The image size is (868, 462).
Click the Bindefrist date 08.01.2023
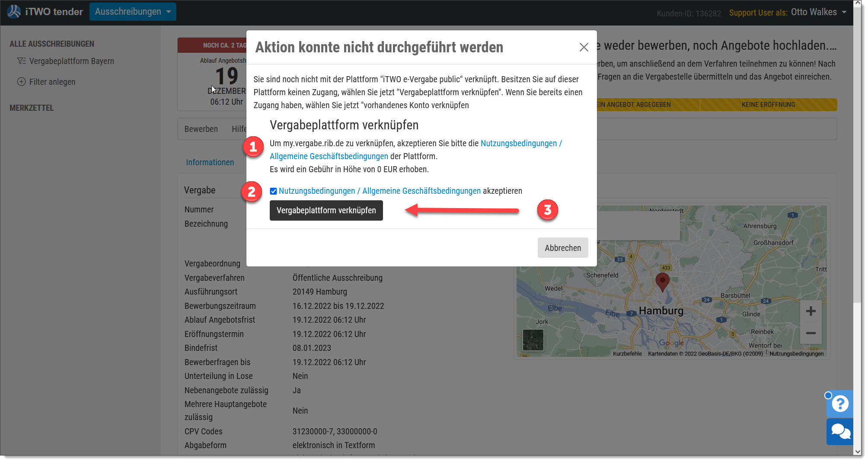tap(312, 348)
